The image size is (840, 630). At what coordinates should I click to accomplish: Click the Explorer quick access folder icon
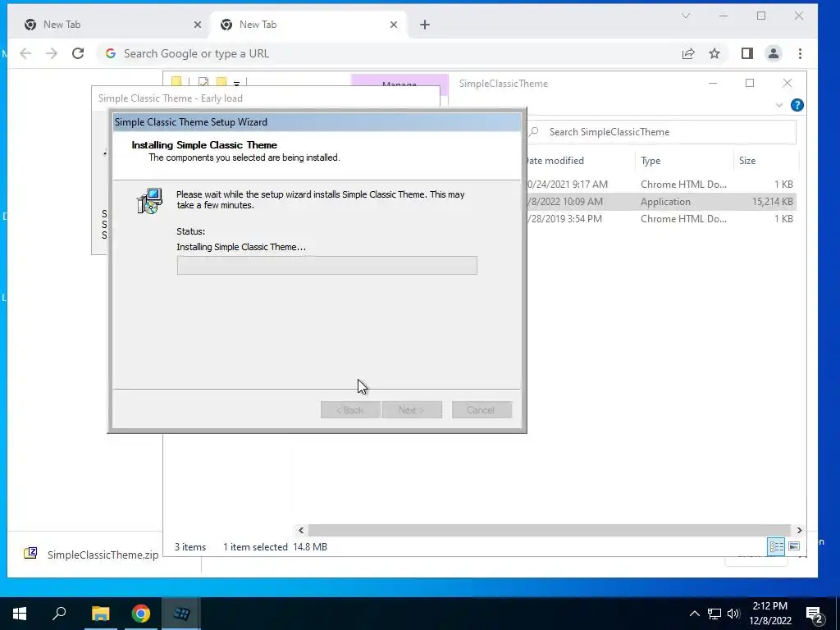[176, 81]
